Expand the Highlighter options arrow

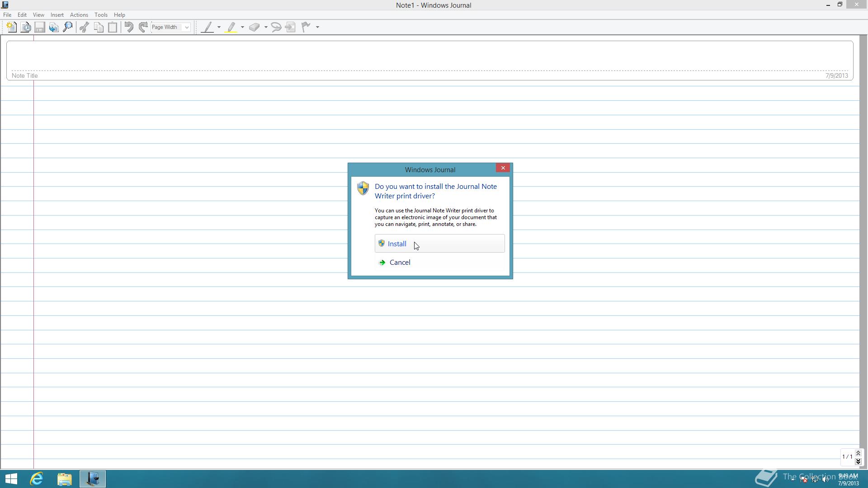242,27
